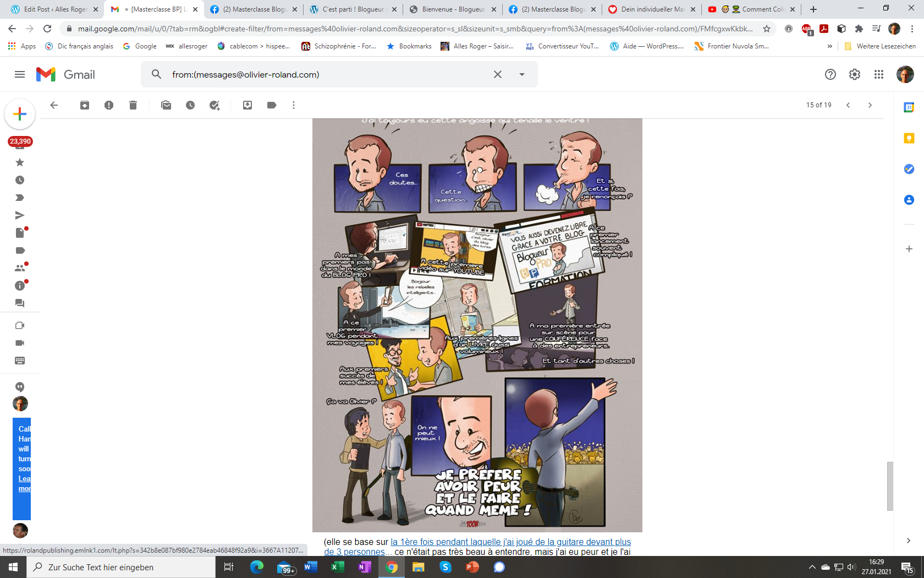Show search options dropdown arrow
The height and width of the screenshot is (578, 924).
coord(522,74)
